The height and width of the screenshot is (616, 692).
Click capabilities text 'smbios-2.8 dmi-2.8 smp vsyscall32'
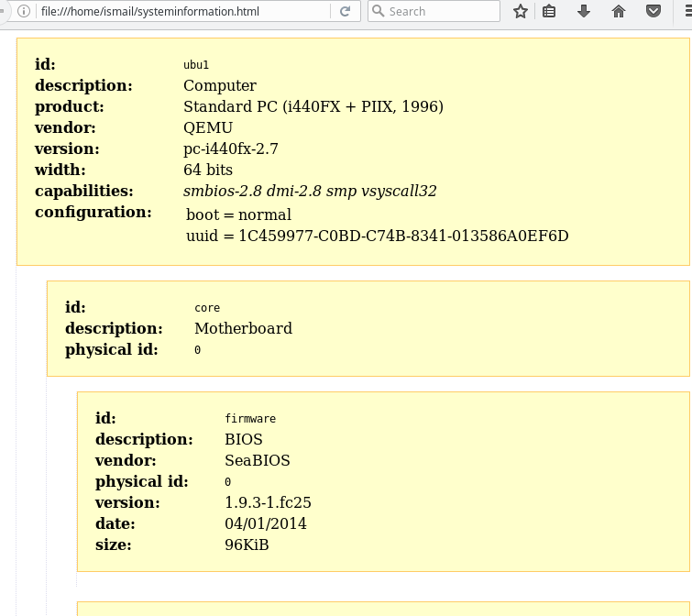click(310, 191)
